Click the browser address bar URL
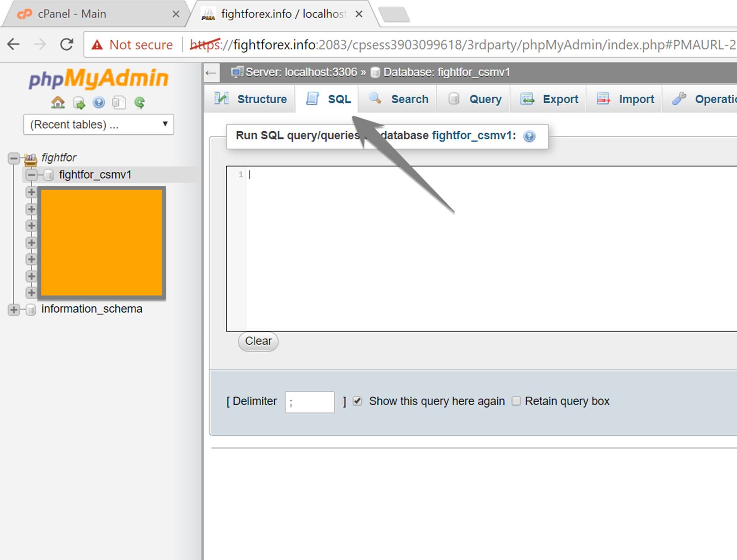The height and width of the screenshot is (560, 737). pyautogui.click(x=463, y=44)
